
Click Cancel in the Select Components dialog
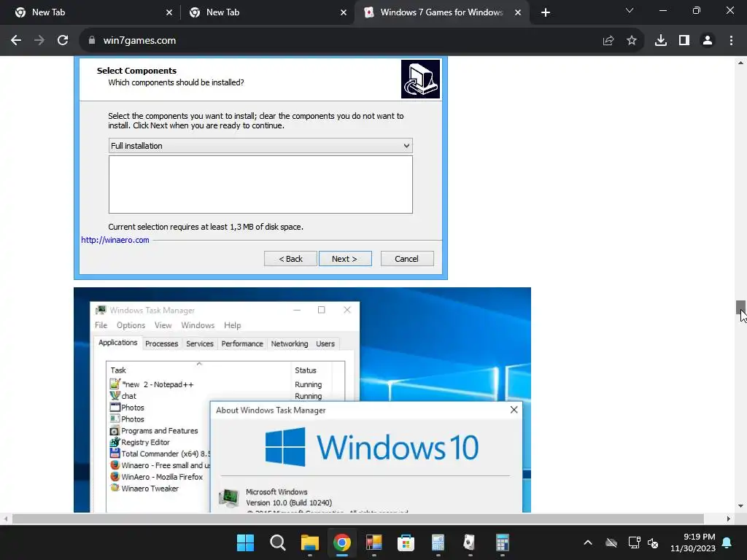407,259
